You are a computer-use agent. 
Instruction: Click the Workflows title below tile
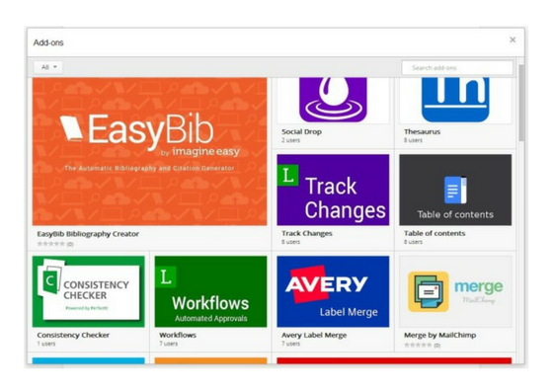point(178,336)
